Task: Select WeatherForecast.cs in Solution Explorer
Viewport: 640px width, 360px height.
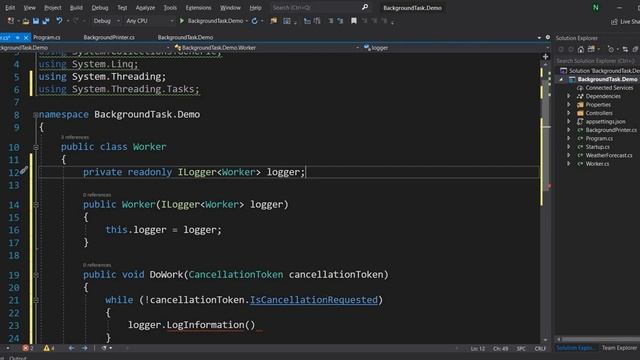Action: pyautogui.click(x=609, y=156)
